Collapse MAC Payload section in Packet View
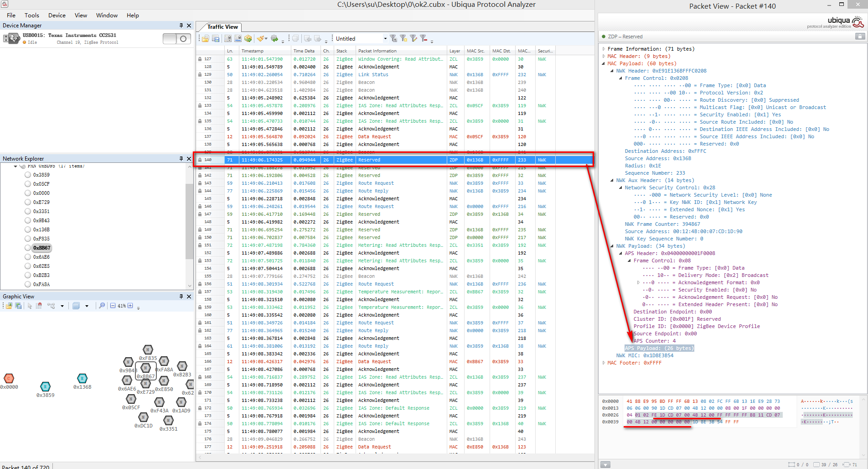868x469 pixels. (x=604, y=63)
